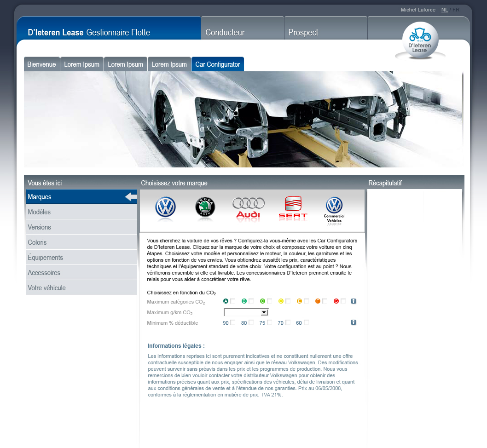This screenshot has height=448, width=487.
Task: Check the 75 % déductible checkbox
Action: [269, 322]
